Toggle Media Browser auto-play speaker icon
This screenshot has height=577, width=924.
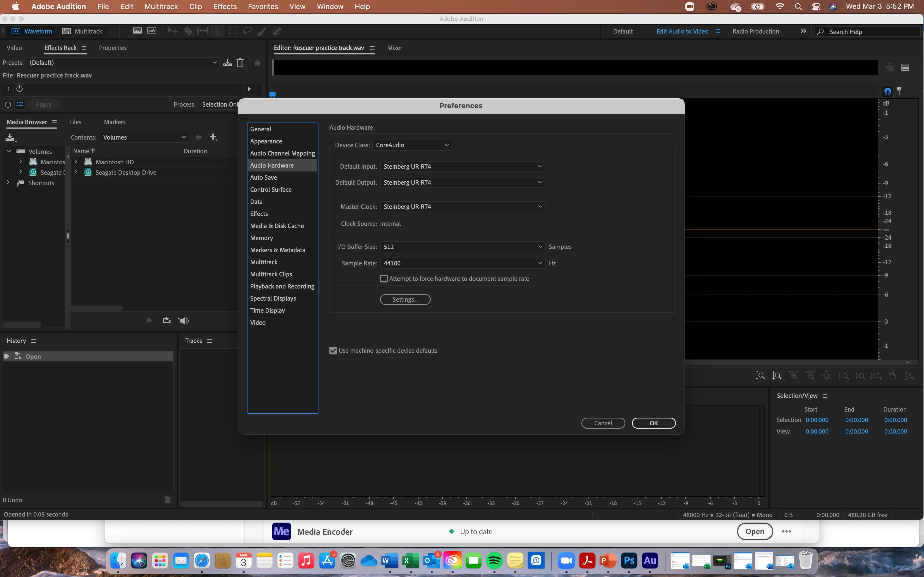point(183,321)
